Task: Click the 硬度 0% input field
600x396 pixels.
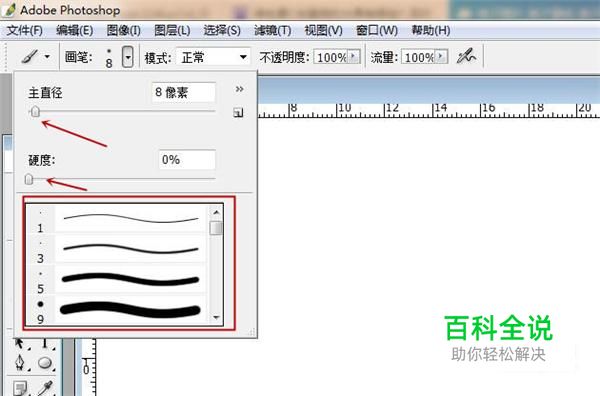Action: coord(187,160)
